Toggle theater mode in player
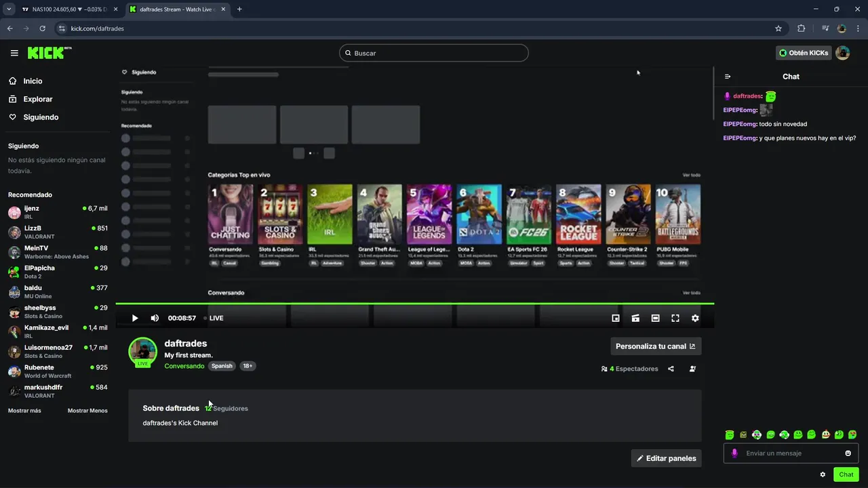 click(655, 318)
